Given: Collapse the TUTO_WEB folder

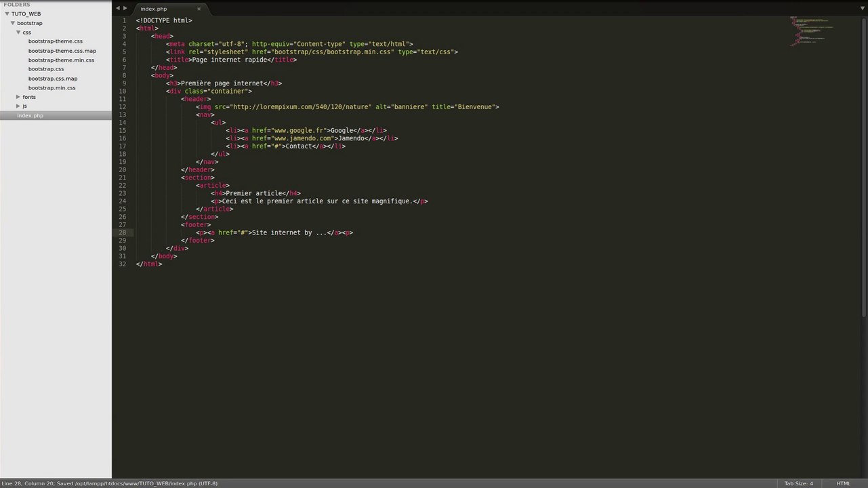Looking at the screenshot, I should (x=7, y=14).
